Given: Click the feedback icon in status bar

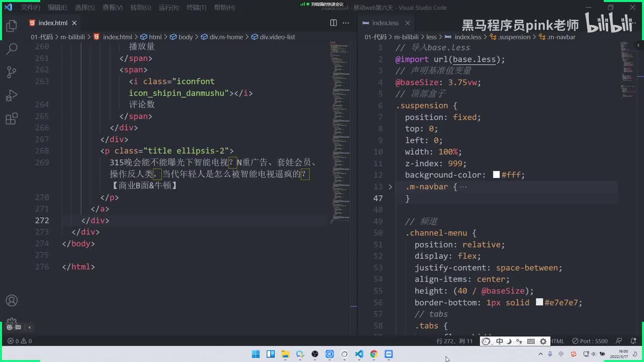Looking at the screenshot, I should [619, 341].
